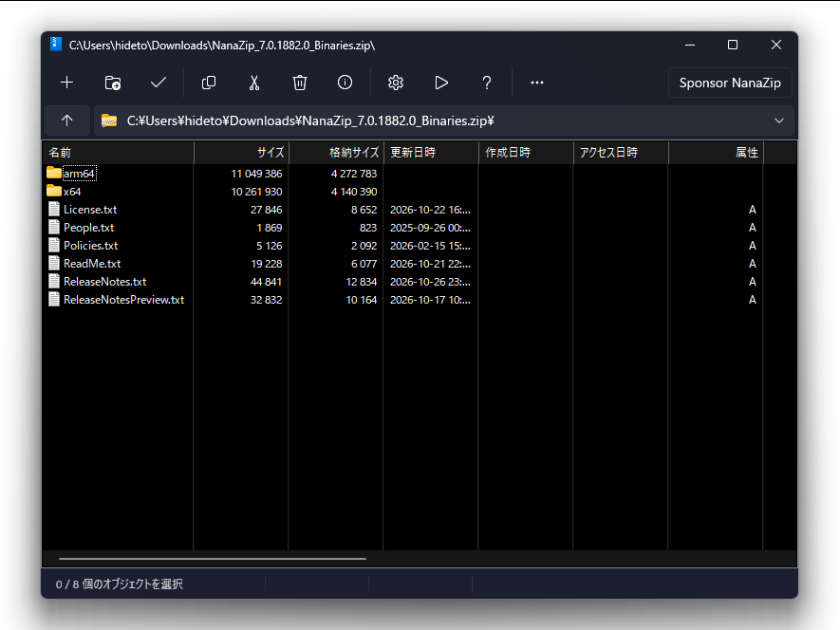Click the status bar selection count text
This screenshot has height=630, width=840.
click(x=119, y=584)
